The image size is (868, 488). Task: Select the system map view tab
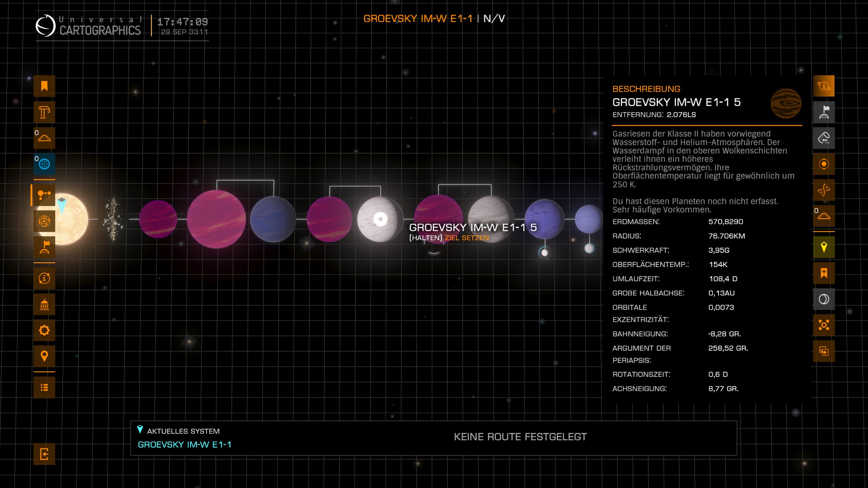[x=44, y=195]
